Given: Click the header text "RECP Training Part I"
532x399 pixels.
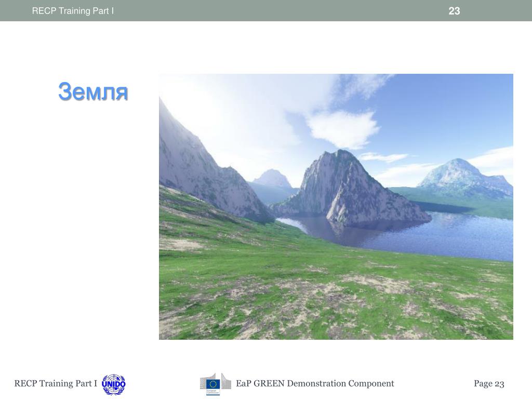Looking at the screenshot, I should coord(73,11).
